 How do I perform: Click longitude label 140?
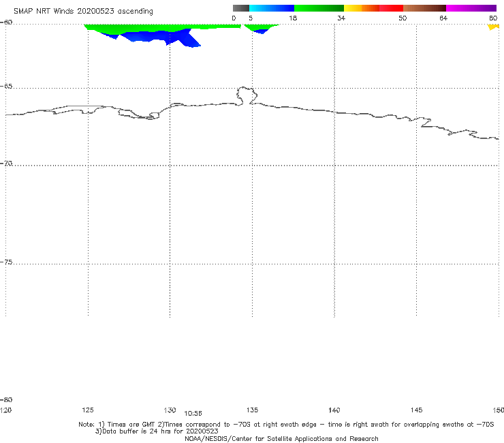tap(334, 410)
